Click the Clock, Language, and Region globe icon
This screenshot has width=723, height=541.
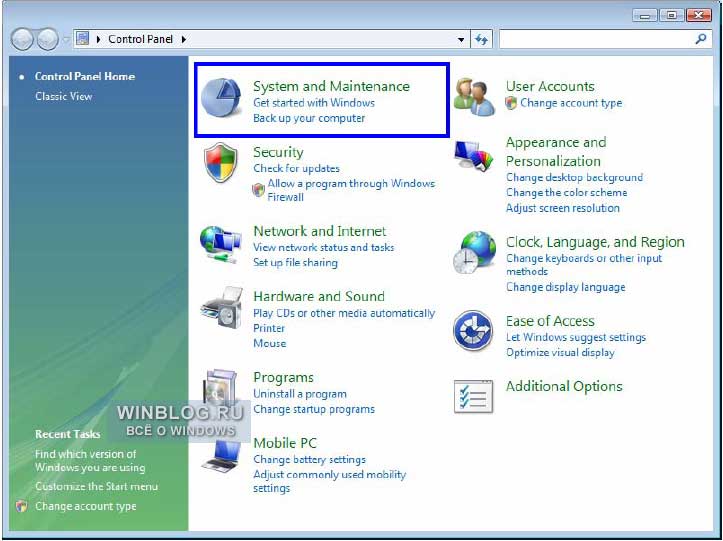(x=474, y=253)
